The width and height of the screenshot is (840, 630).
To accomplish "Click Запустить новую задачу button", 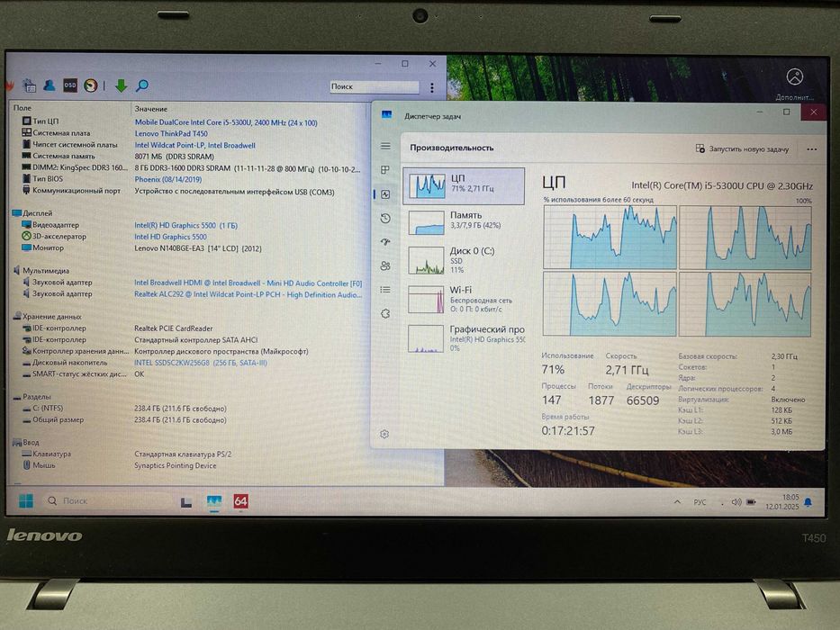I will [x=742, y=148].
